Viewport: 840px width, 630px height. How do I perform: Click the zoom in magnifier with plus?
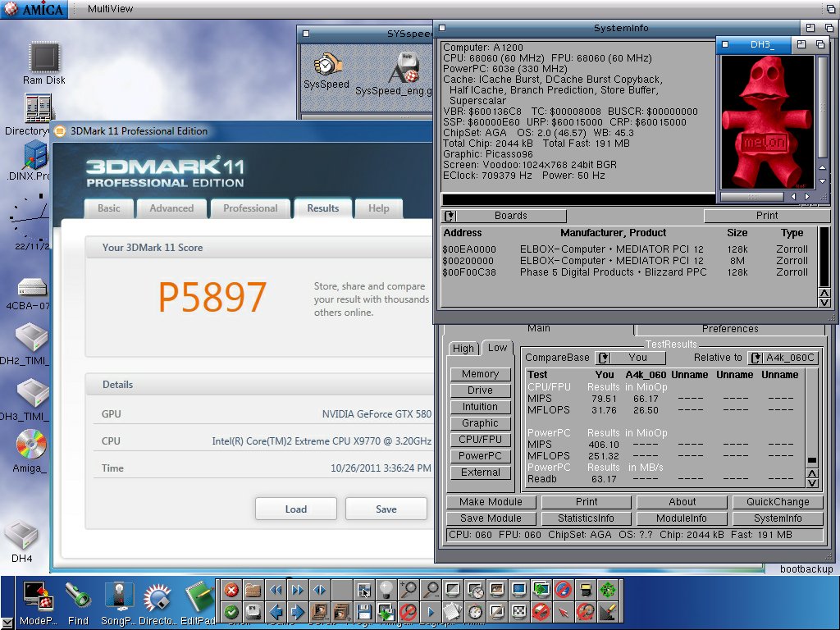[x=409, y=591]
